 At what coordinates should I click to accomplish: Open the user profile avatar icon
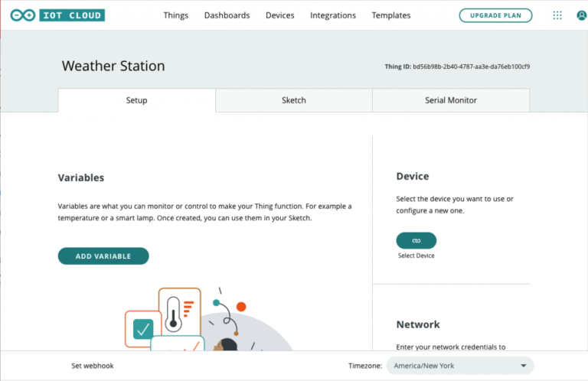581,15
